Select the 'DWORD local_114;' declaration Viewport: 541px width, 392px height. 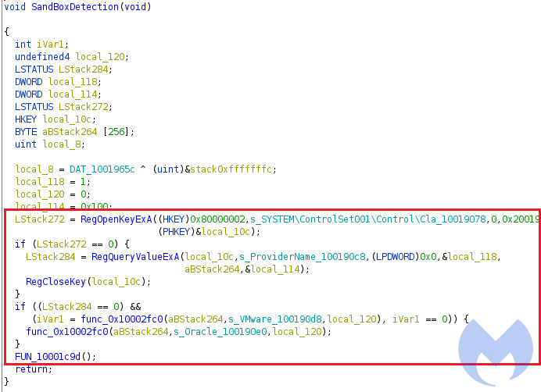coord(58,94)
